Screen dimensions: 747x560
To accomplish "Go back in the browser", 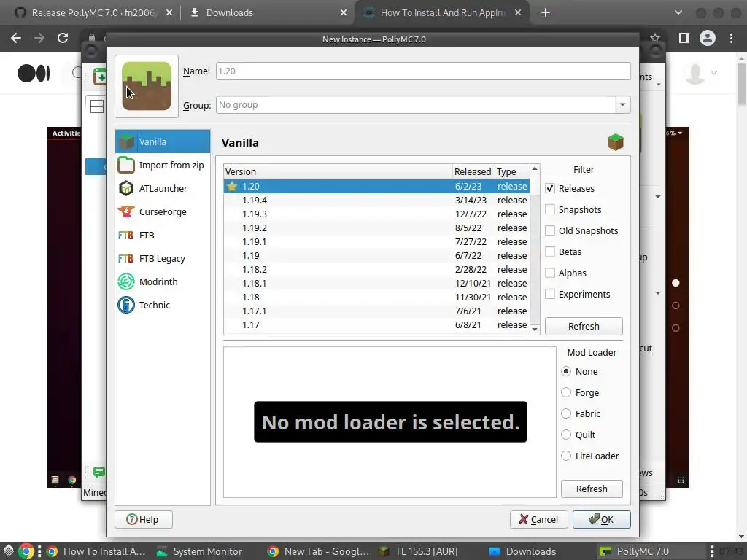I will [16, 38].
